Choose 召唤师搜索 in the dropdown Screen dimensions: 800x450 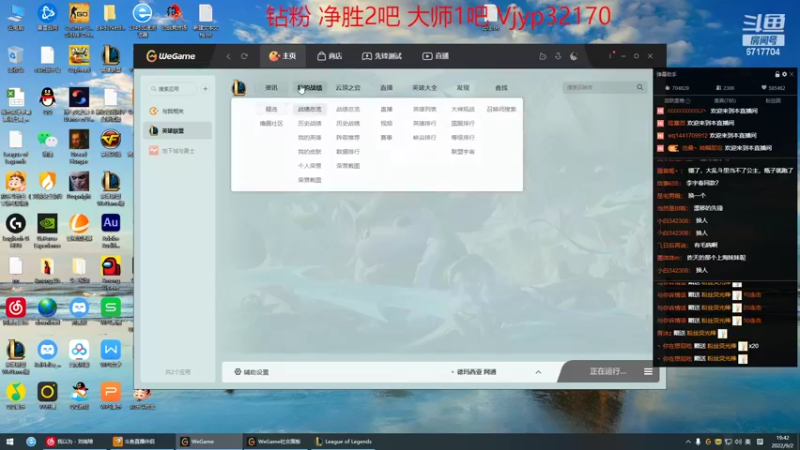coord(502,109)
